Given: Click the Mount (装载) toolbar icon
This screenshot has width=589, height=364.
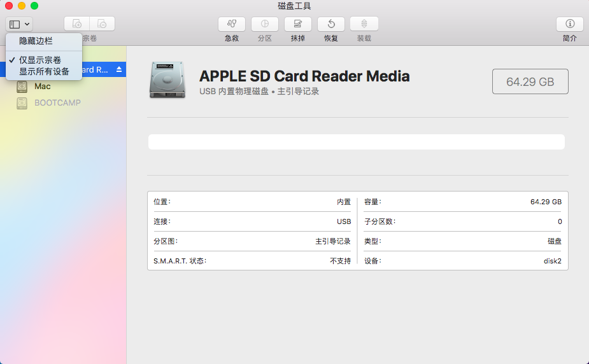Looking at the screenshot, I should (x=364, y=24).
